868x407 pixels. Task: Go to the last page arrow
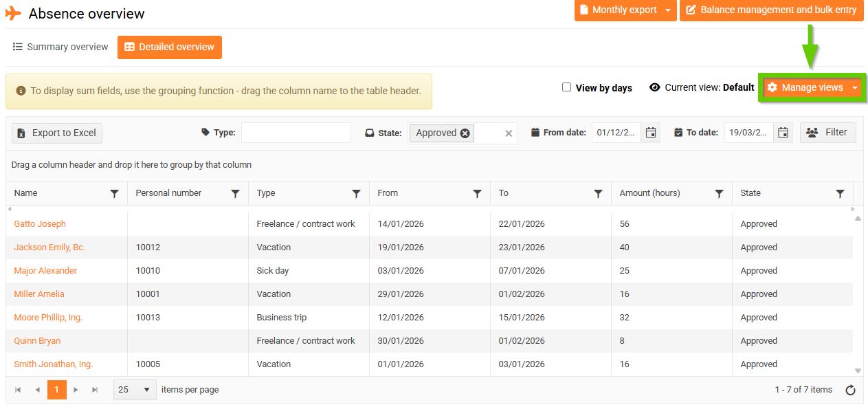[95, 390]
